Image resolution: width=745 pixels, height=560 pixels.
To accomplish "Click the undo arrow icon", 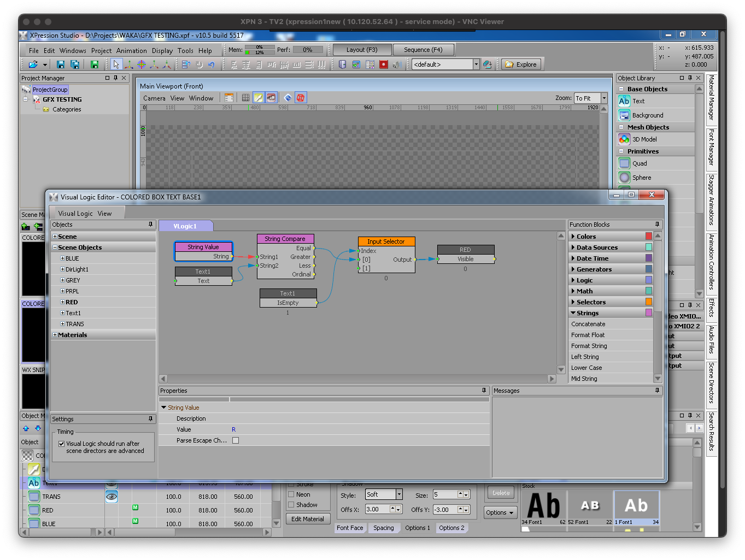I will pos(211,64).
